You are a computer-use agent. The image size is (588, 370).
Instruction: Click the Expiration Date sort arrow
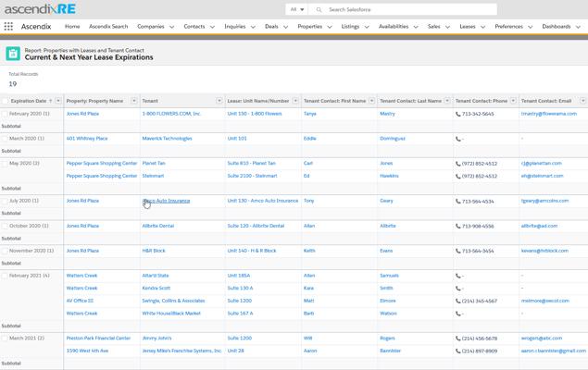tap(50, 101)
